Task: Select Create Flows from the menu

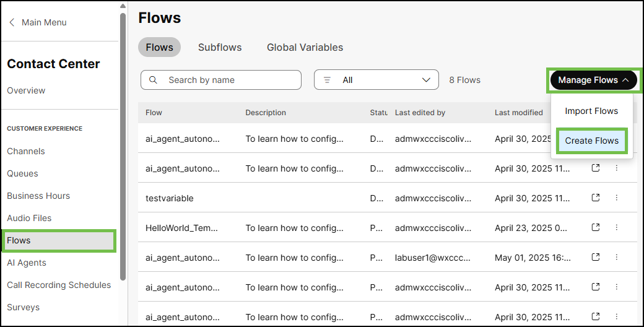Action: coord(591,141)
